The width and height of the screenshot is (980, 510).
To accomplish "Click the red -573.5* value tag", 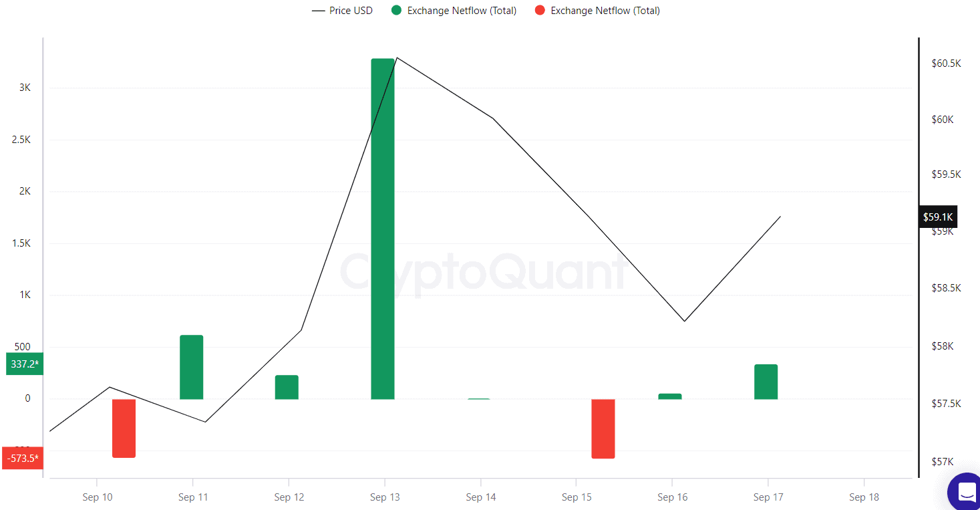I will tap(23, 458).
